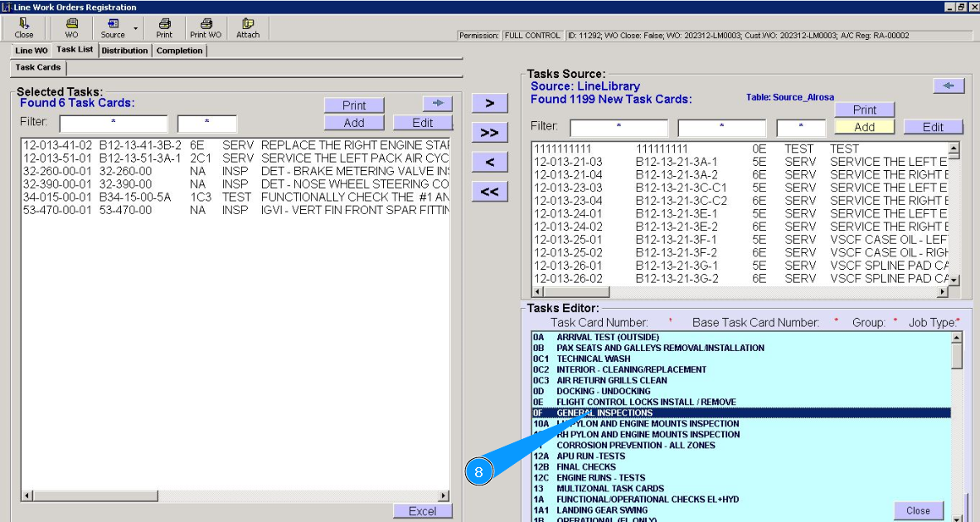Focus second filter field in Selected Tasks
The width and height of the screenshot is (980, 522).
click(207, 124)
